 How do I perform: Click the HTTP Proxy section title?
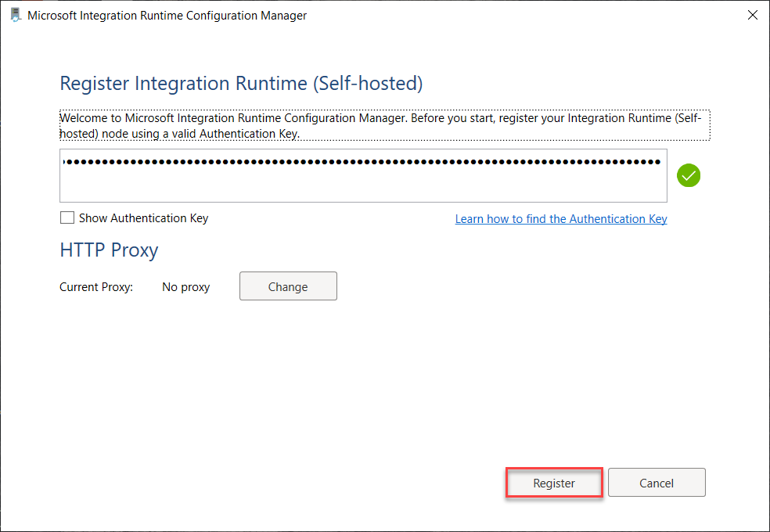tap(109, 250)
